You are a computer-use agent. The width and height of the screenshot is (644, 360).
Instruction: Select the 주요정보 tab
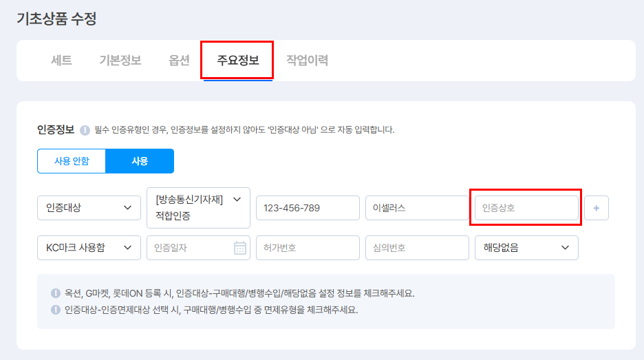pyautogui.click(x=238, y=61)
